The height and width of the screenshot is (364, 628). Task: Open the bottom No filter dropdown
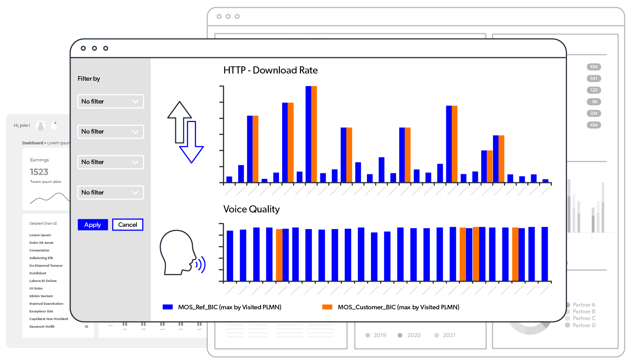[x=110, y=193]
